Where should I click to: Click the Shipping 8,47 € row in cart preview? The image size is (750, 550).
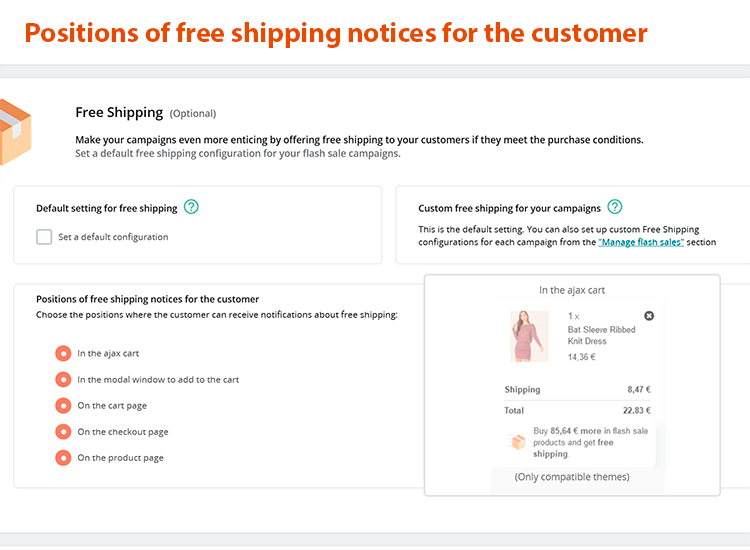coord(578,389)
